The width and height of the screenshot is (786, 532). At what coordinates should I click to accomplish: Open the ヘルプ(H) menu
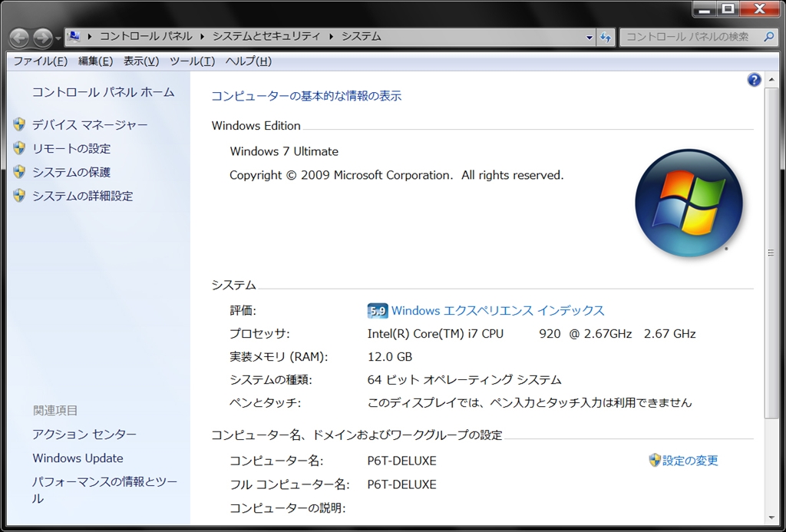pyautogui.click(x=248, y=61)
